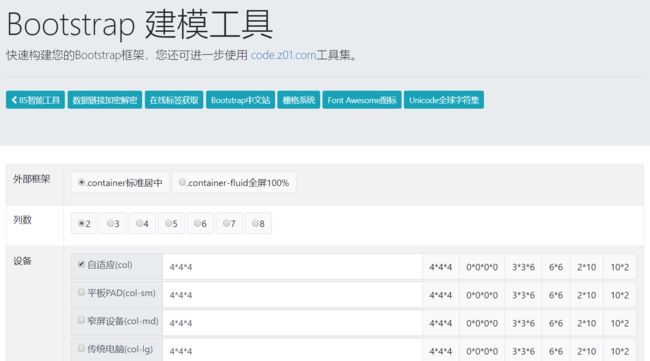Apply 0*0*0*0 preset in 窄屏设备(col-md) row
Screen dimensions: 650x361
coord(482,323)
